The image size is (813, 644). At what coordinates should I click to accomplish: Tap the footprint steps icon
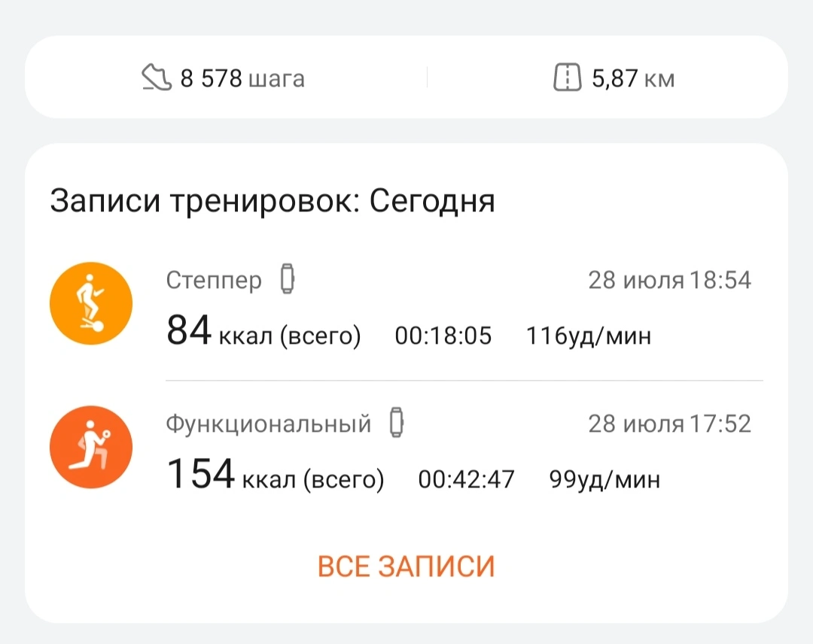click(x=157, y=77)
